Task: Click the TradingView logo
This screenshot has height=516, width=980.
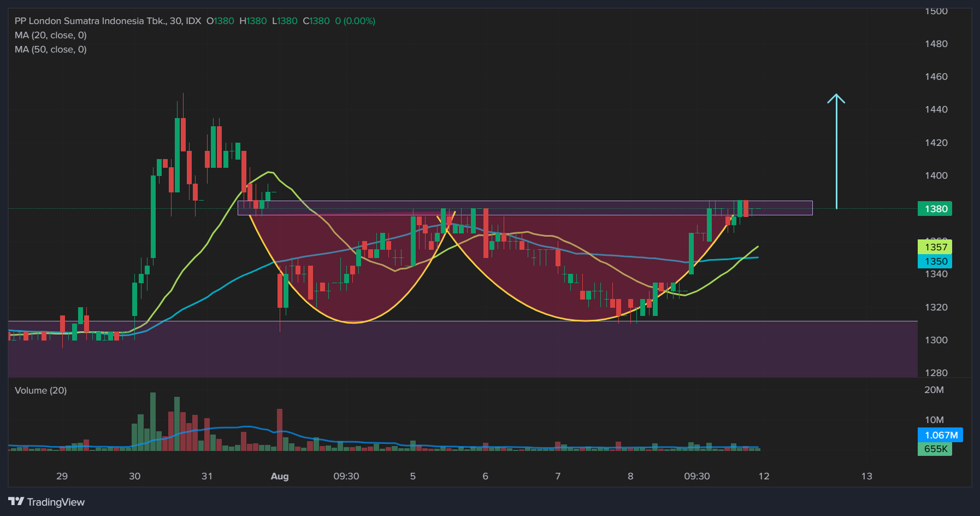Action: click(46, 502)
